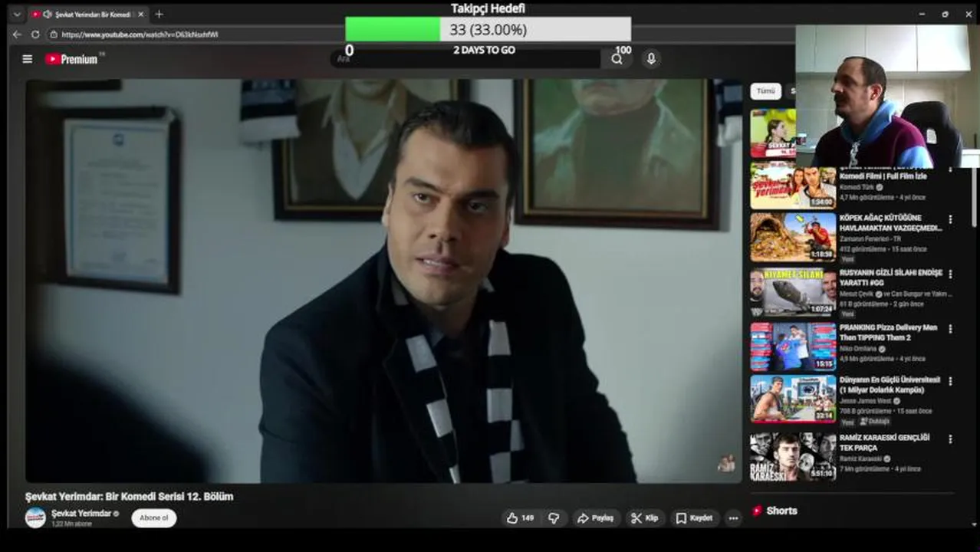980x552 pixels.
Task: Open 'Dünyanın En Güçlü Üniversitesi' video title
Action: tap(890, 385)
